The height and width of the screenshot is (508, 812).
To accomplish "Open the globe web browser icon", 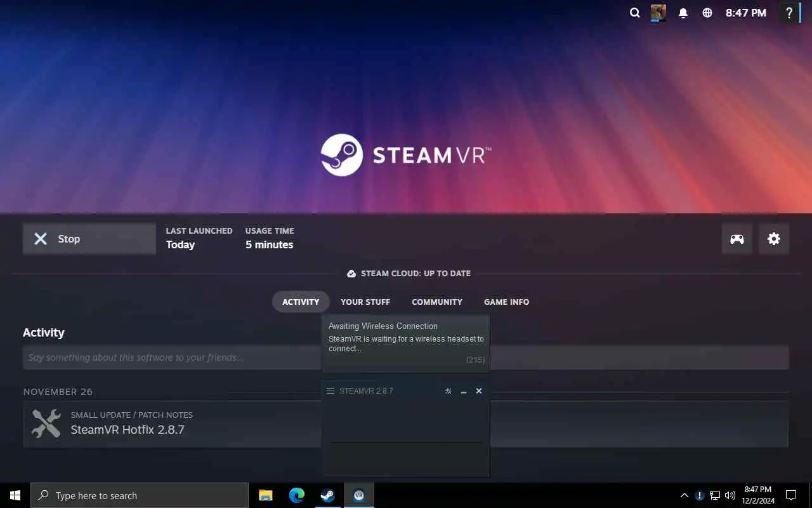I will click(x=707, y=13).
